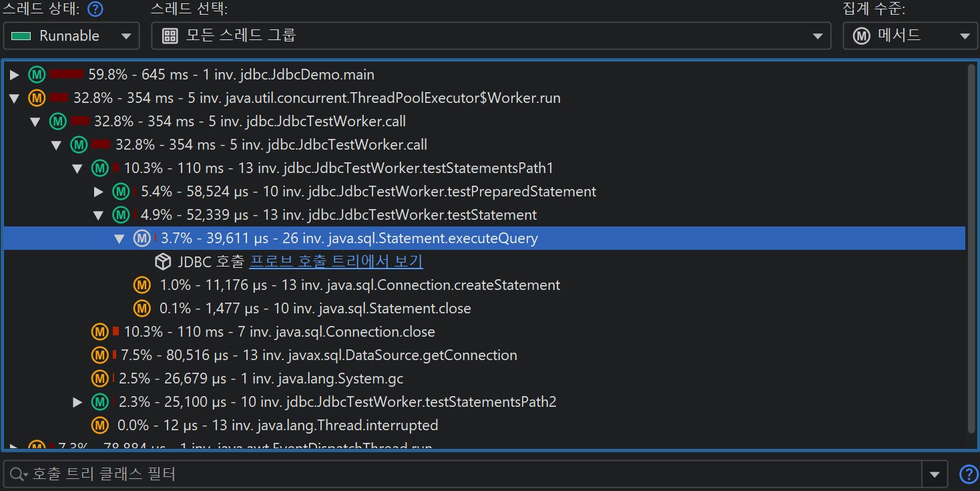Screen dimensions: 980x491
Task: Click the thread status help icon
Action: pos(95,9)
